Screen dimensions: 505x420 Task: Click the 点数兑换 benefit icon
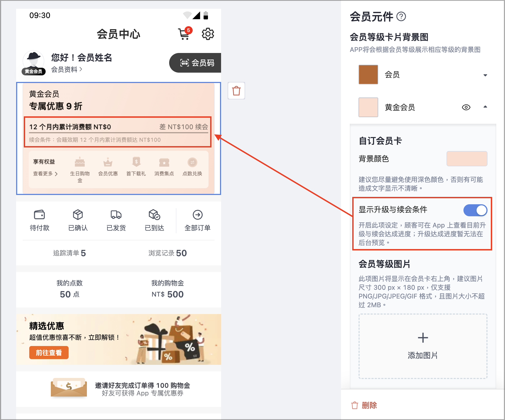(x=192, y=162)
